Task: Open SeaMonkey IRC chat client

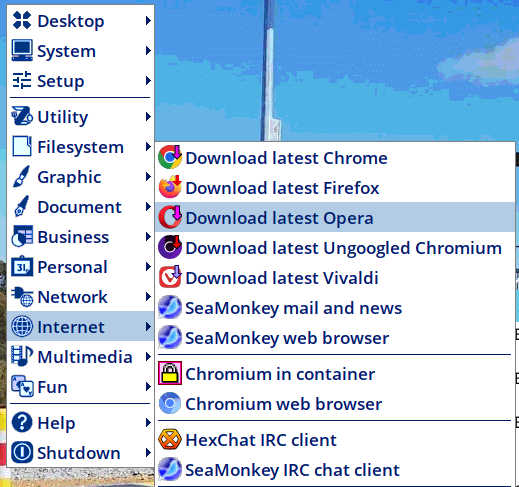Action: [x=335, y=470]
